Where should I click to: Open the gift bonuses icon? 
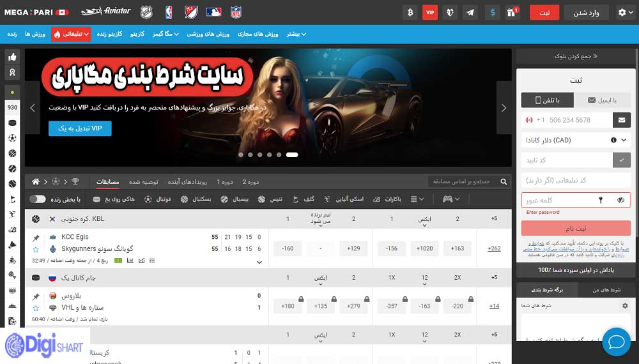pos(512,13)
